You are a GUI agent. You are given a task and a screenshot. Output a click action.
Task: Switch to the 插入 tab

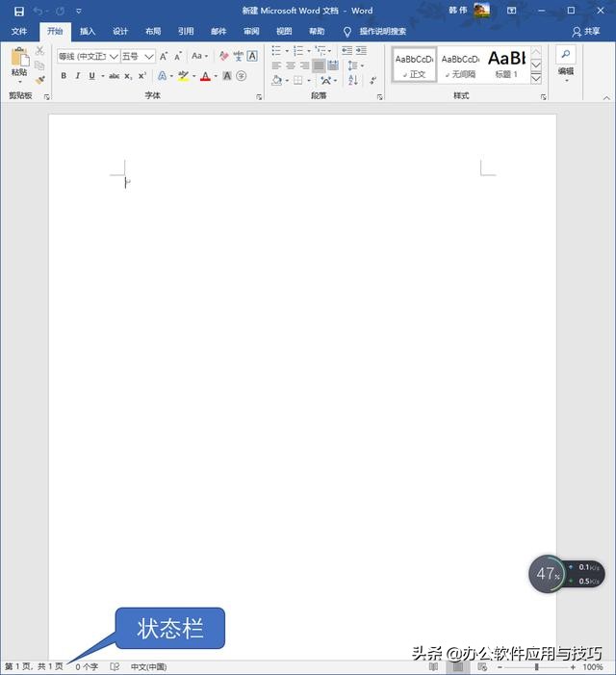pos(88,32)
